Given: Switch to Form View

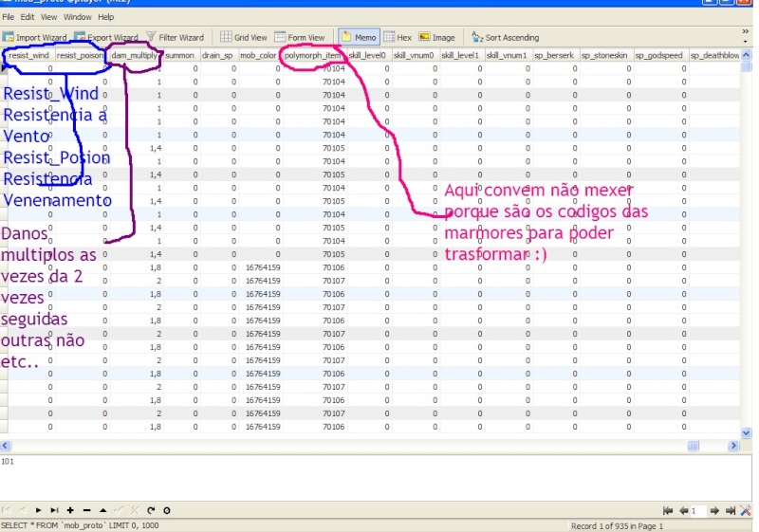Looking at the screenshot, I should click(300, 37).
